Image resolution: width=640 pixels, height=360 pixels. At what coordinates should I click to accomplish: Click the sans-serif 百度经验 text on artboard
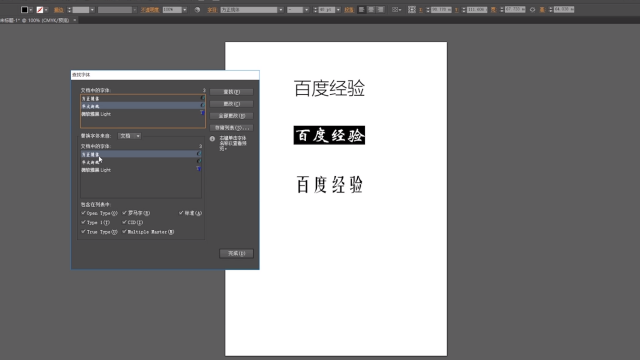329,89
